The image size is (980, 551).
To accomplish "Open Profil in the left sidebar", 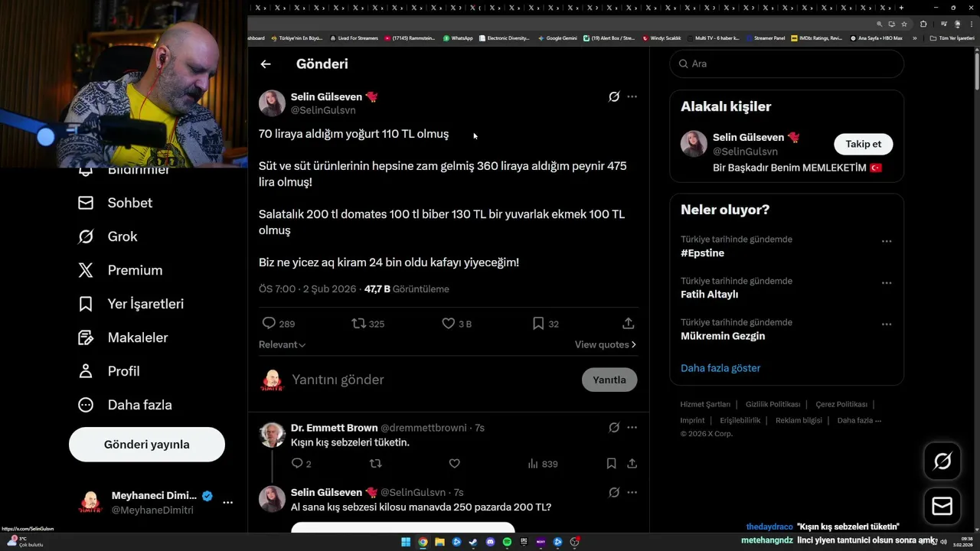I will tap(109, 371).
